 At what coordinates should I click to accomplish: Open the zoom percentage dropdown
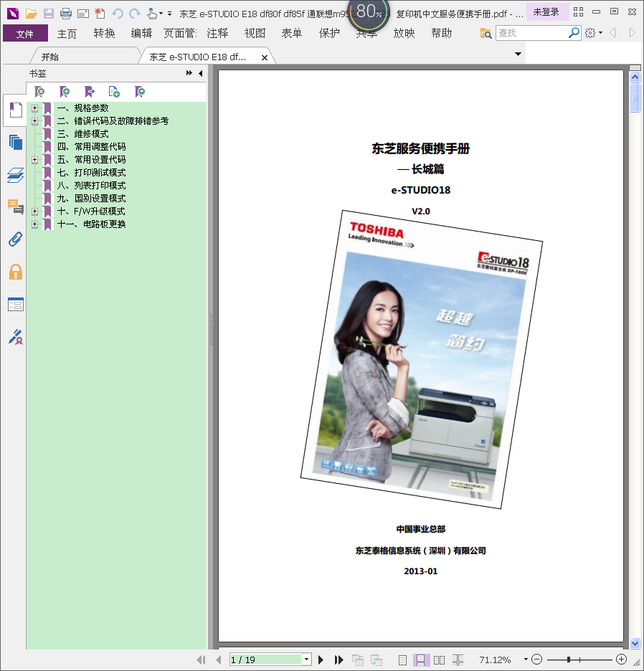click(x=526, y=660)
